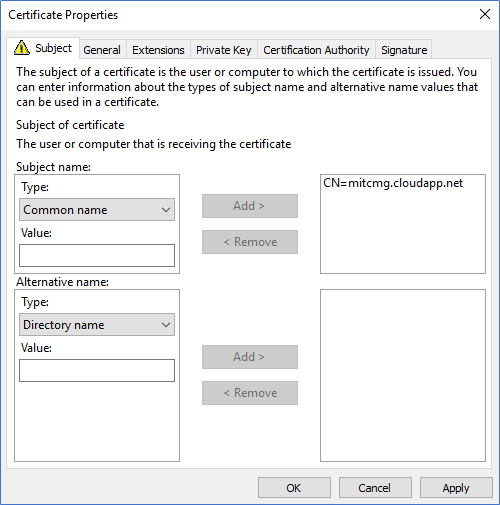Click the dropdown arrow beside Common name
The height and width of the screenshot is (505, 500).
point(166,210)
